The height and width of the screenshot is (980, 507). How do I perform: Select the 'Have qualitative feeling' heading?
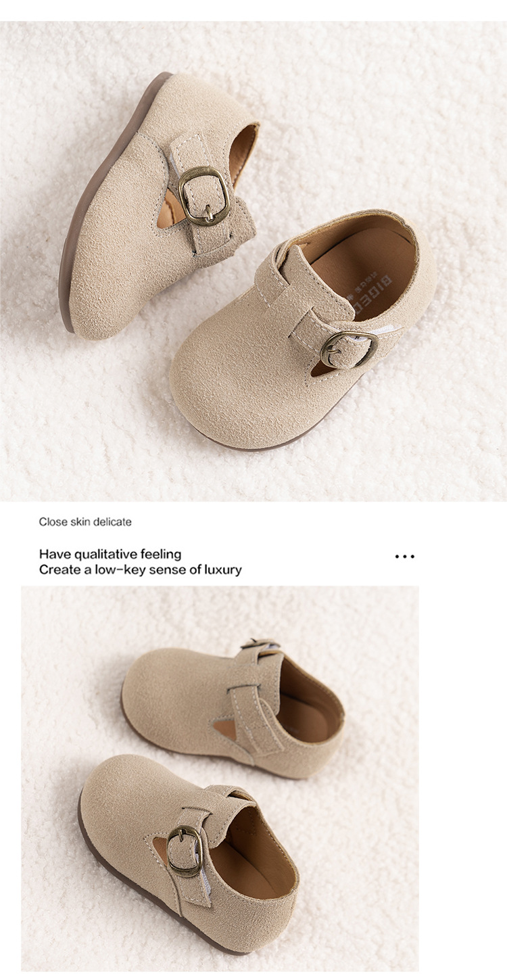110,554
